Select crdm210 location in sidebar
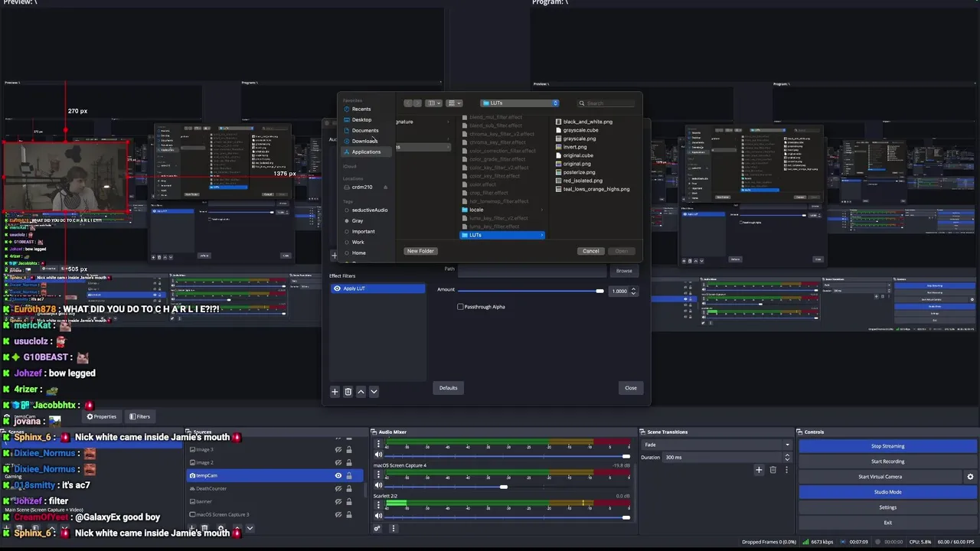The width and height of the screenshot is (980, 551). coord(361,187)
